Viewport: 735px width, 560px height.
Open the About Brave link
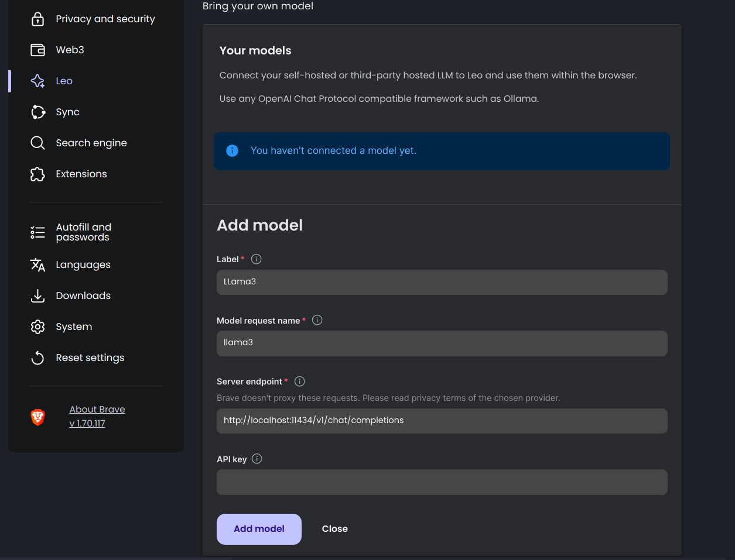(x=97, y=409)
